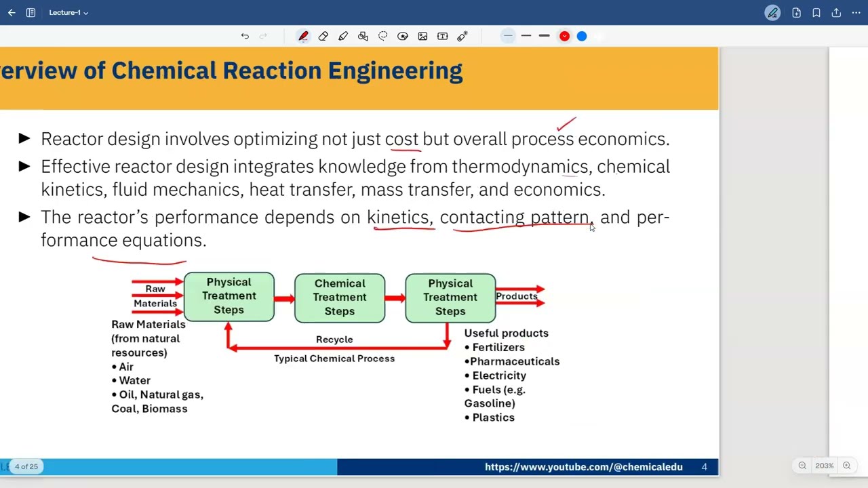Pick the blue pen color swatch

point(582,36)
